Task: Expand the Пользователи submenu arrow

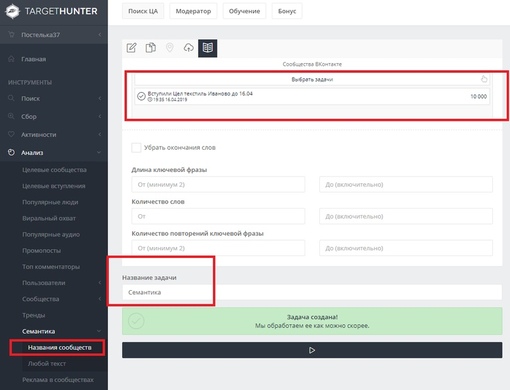Action: [x=99, y=283]
